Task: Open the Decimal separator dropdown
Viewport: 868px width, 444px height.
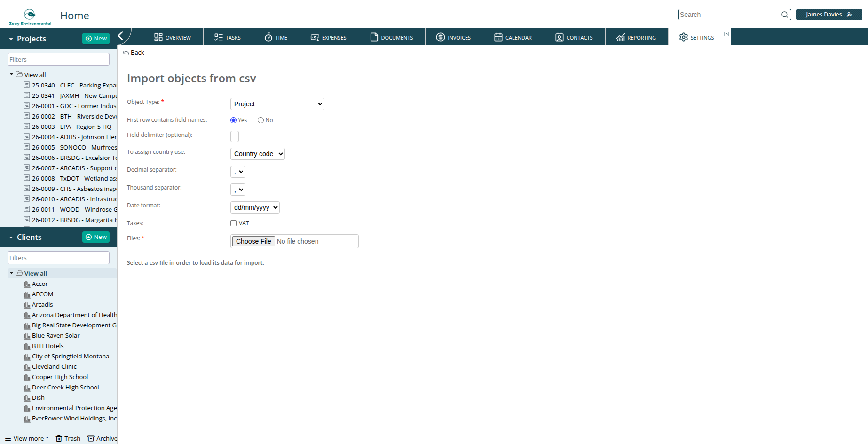Action: coord(238,172)
